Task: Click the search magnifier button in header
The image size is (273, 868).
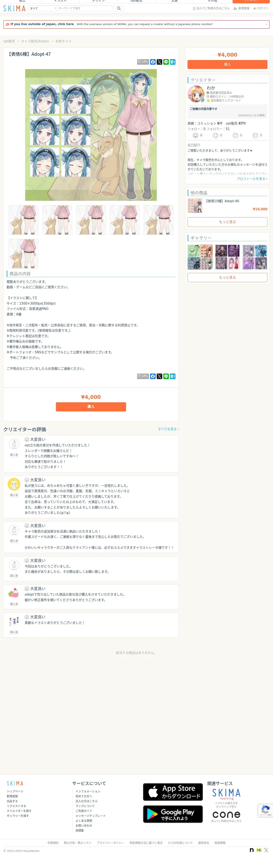Action: point(118,9)
